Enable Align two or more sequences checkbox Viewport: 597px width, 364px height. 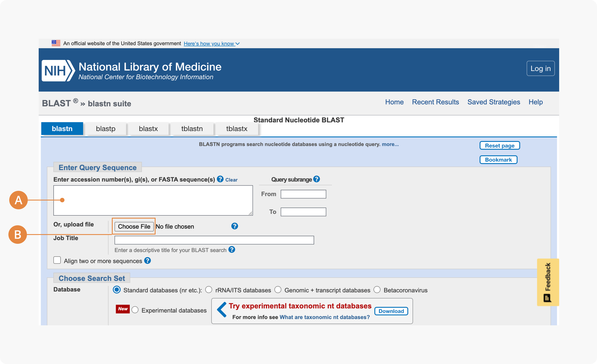(x=57, y=260)
